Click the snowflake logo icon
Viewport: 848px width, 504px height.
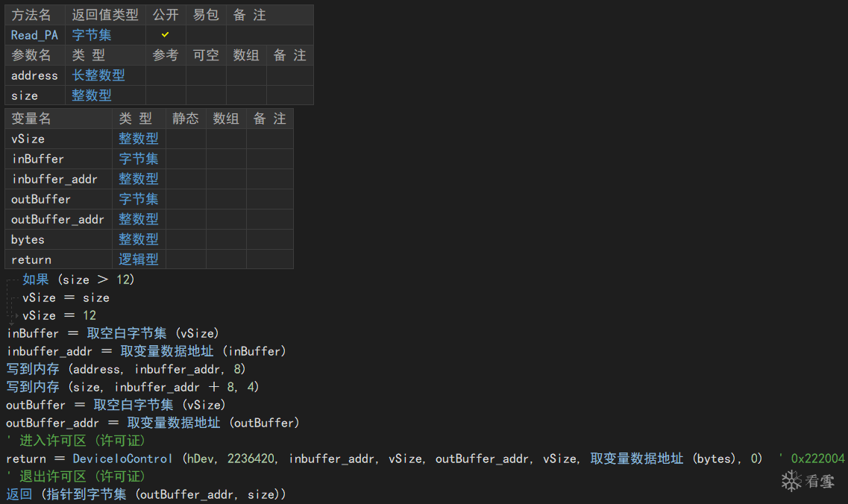coord(791,481)
